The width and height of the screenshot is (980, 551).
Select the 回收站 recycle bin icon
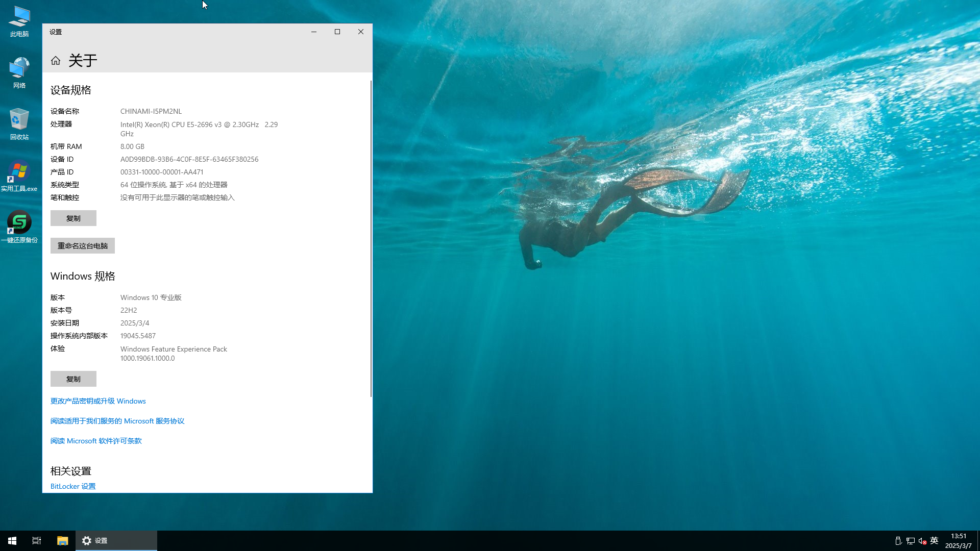(19, 124)
